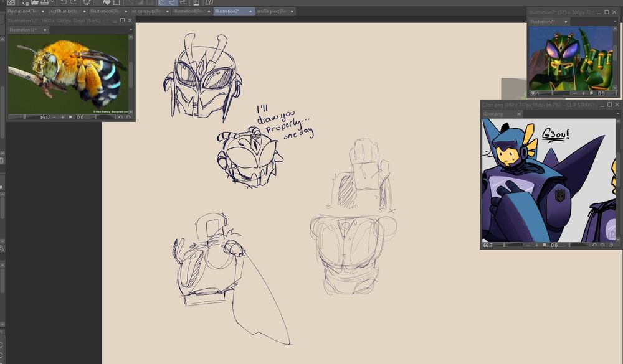Zoom out in the Illustration7 window
This screenshot has width=623, height=364.
(576, 93)
